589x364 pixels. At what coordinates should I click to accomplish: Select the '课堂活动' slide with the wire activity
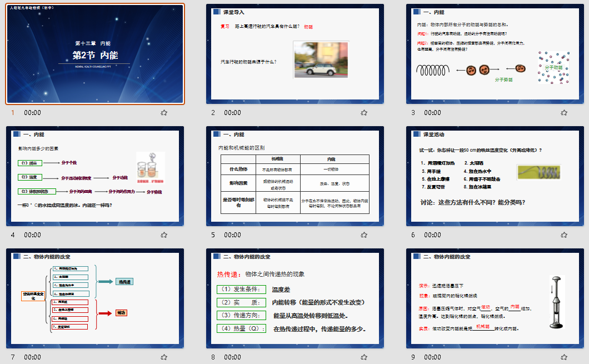coord(495,177)
